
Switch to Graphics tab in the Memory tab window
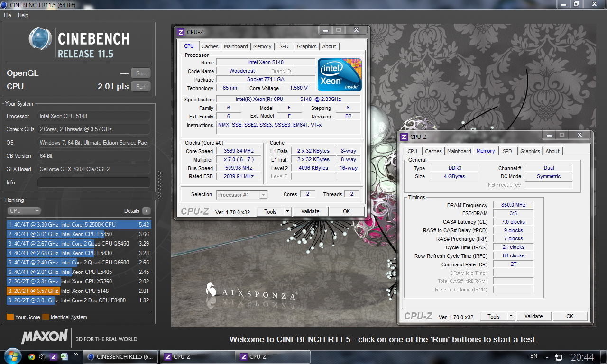pyautogui.click(x=530, y=151)
